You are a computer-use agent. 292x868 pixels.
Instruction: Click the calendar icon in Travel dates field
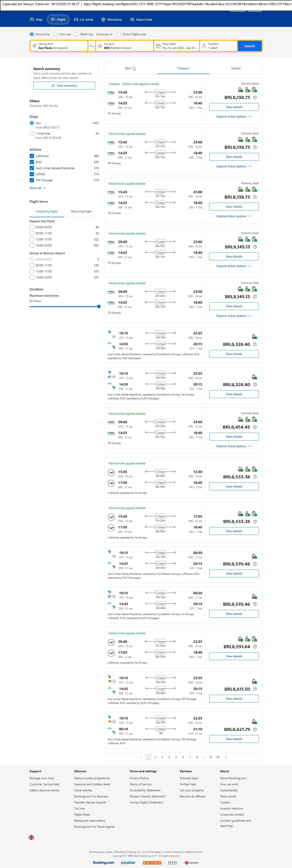pos(158,46)
